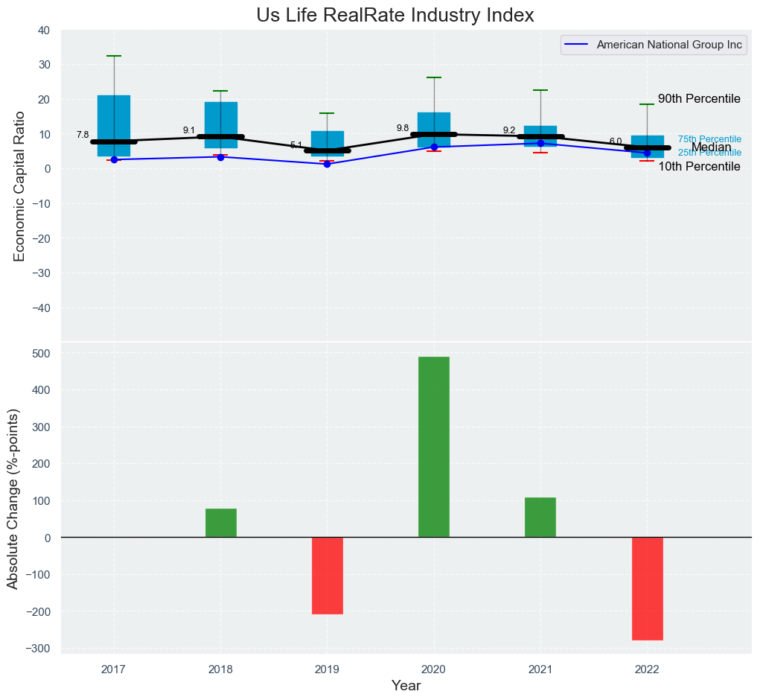Click the 2020 x-axis tick label
This screenshot has height=700, width=760.
[x=433, y=669]
